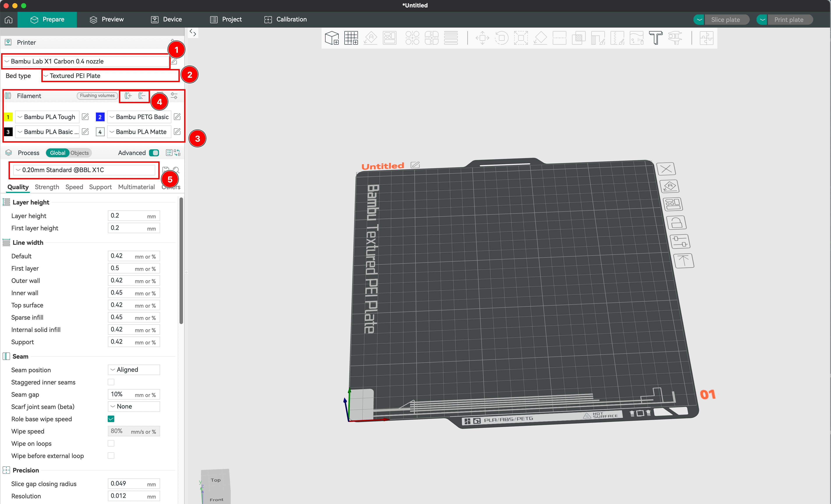This screenshot has height=504, width=831.
Task: Click the Remove last filament icon
Action: [142, 96]
